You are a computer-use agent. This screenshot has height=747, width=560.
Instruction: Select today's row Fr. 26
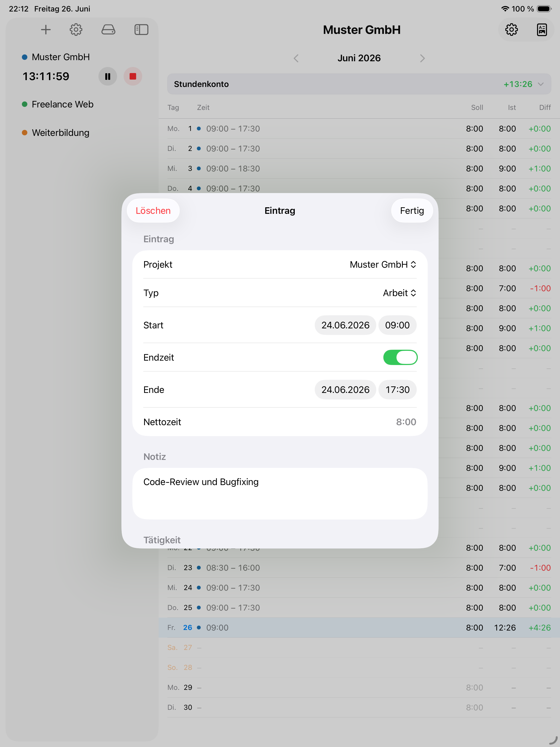click(359, 628)
